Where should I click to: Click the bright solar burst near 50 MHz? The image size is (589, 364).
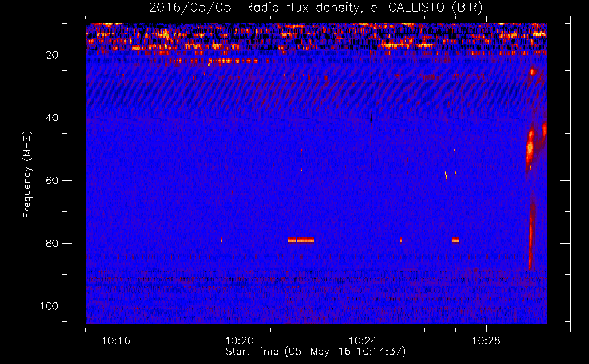(x=530, y=147)
